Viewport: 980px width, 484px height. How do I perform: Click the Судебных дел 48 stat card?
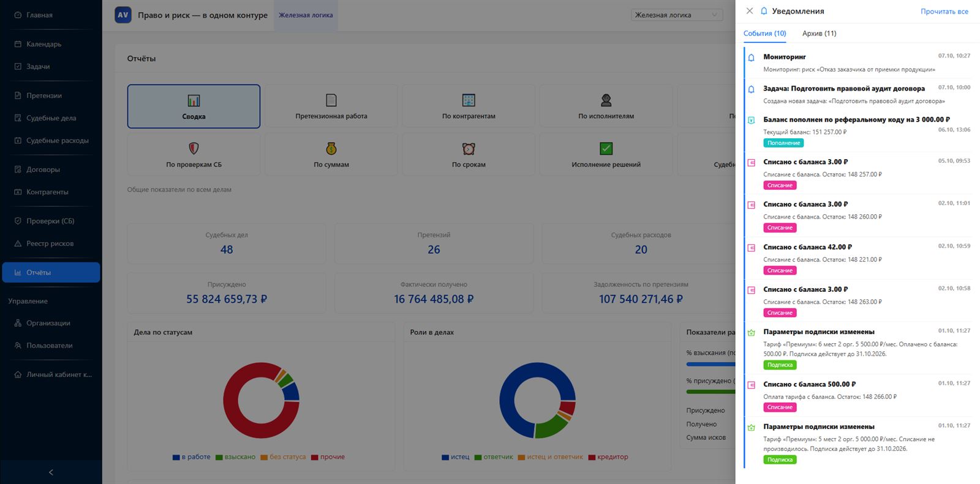(227, 244)
